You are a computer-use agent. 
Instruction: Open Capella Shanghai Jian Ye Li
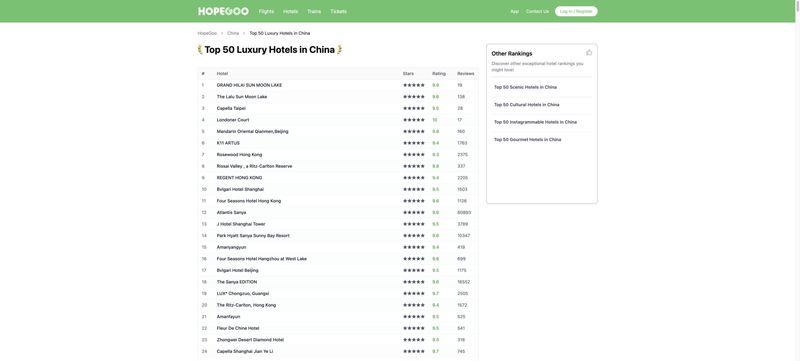click(245, 351)
